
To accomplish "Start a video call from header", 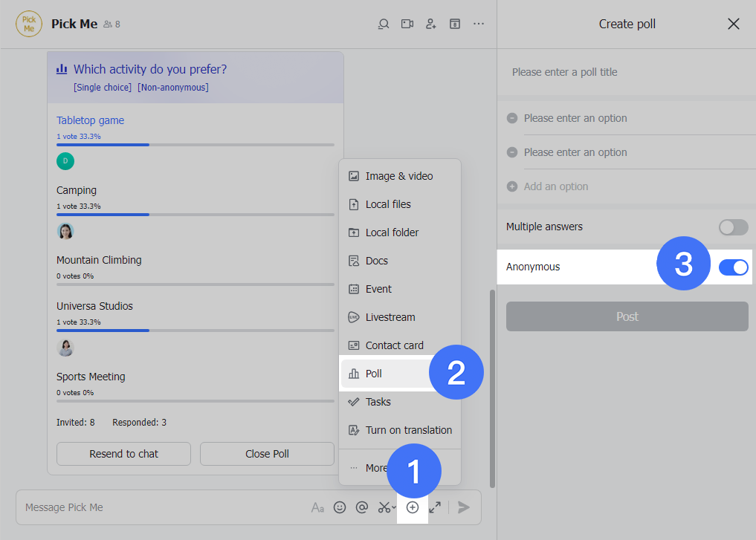I will pyautogui.click(x=407, y=24).
